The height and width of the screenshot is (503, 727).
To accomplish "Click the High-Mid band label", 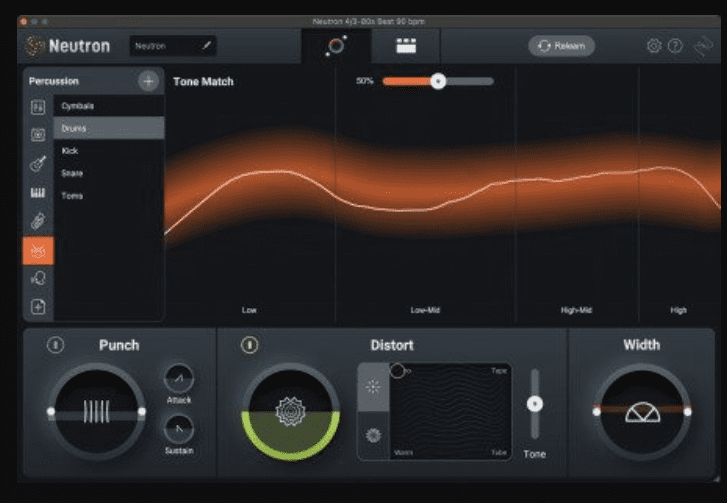I will (x=576, y=310).
